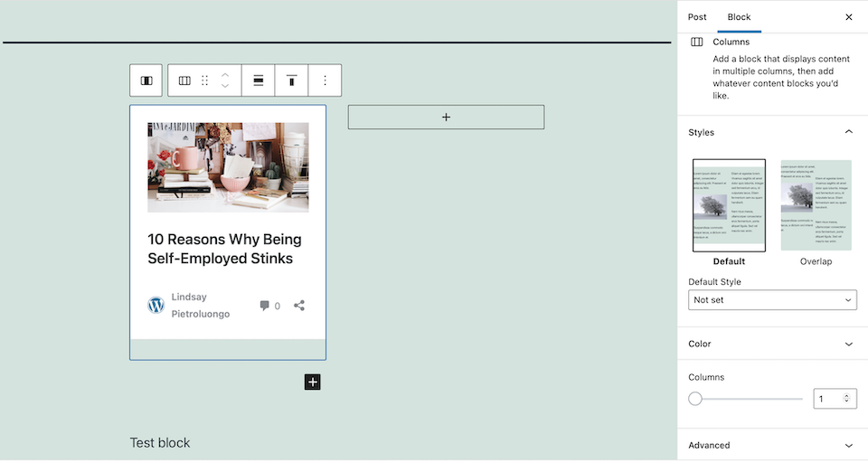Switch to the Block tab

[739, 17]
